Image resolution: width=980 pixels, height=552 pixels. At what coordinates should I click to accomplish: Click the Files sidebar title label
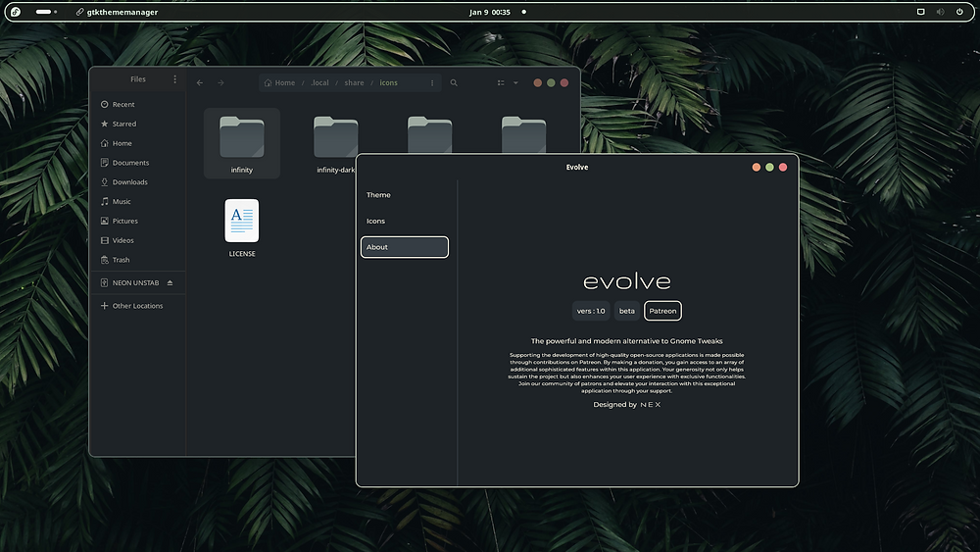(x=138, y=79)
